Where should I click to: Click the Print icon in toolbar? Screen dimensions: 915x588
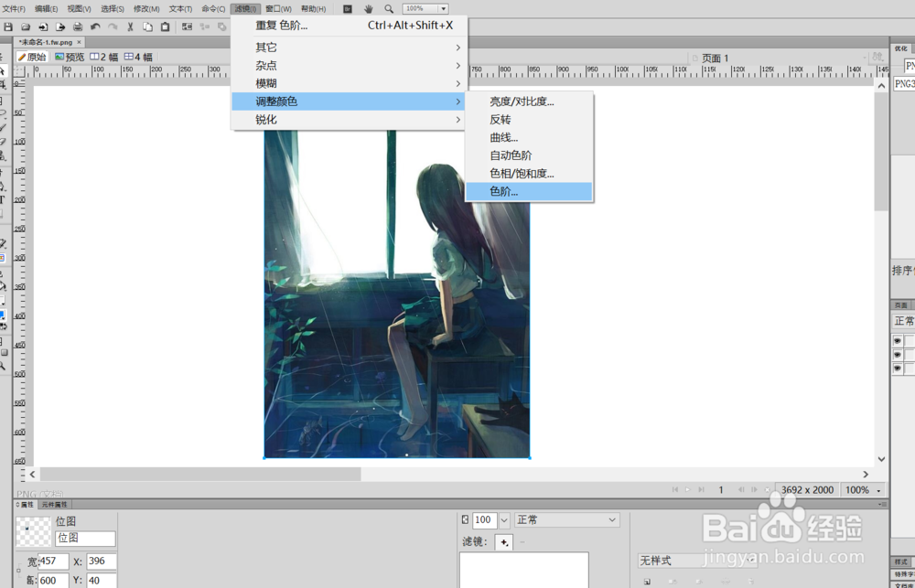click(78, 27)
